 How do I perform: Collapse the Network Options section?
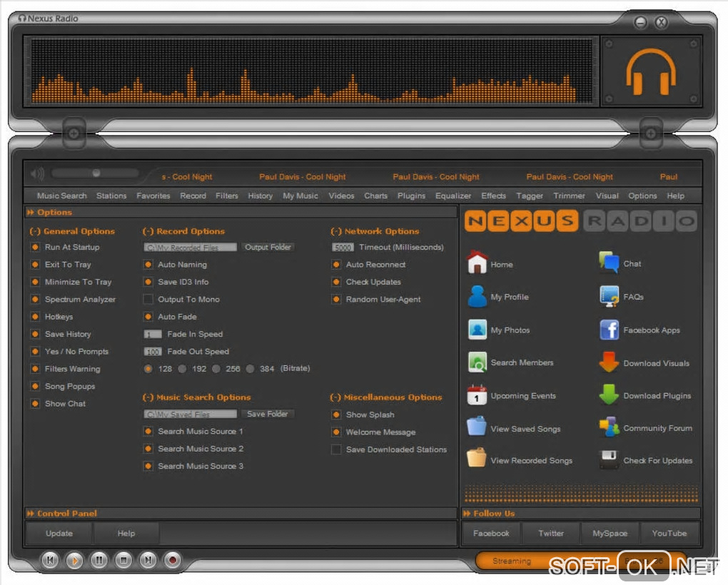click(x=336, y=231)
